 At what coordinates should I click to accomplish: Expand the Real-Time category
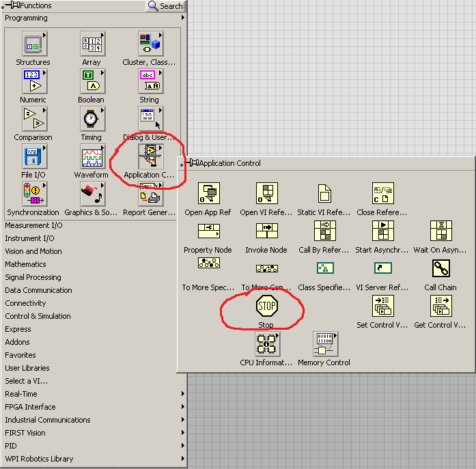(x=21, y=394)
